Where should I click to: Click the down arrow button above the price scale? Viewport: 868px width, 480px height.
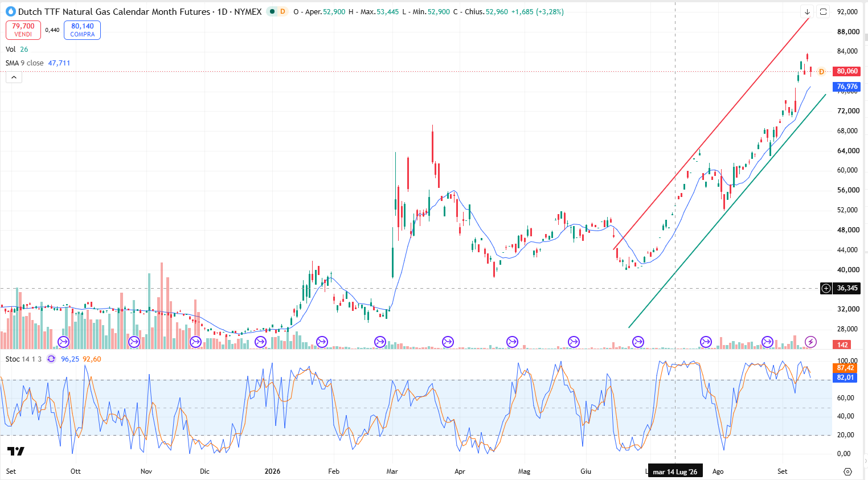(807, 11)
